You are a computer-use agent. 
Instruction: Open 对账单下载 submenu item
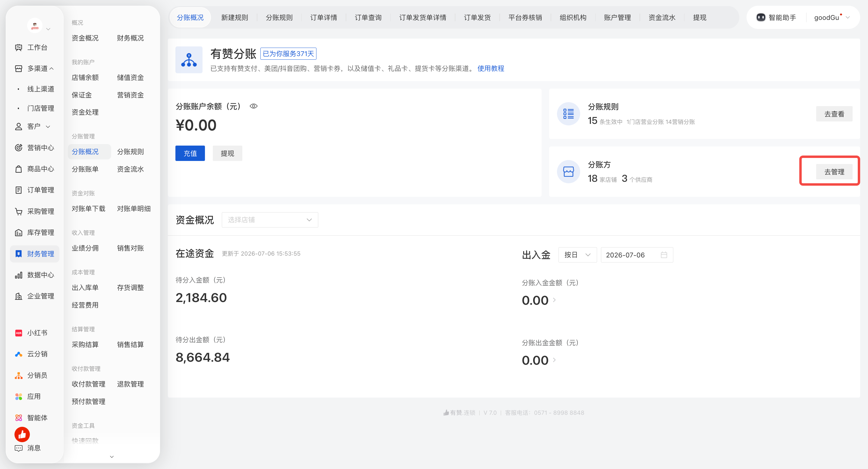coord(89,209)
